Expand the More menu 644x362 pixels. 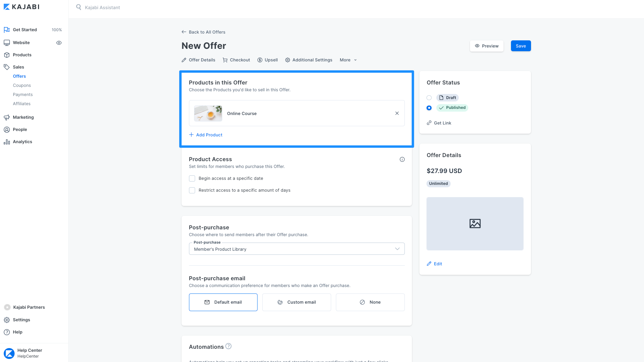click(x=348, y=60)
